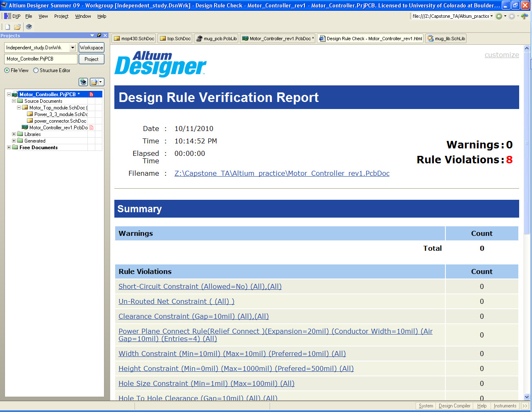
Task: Click the project view options folder icon
Action: [x=94, y=82]
